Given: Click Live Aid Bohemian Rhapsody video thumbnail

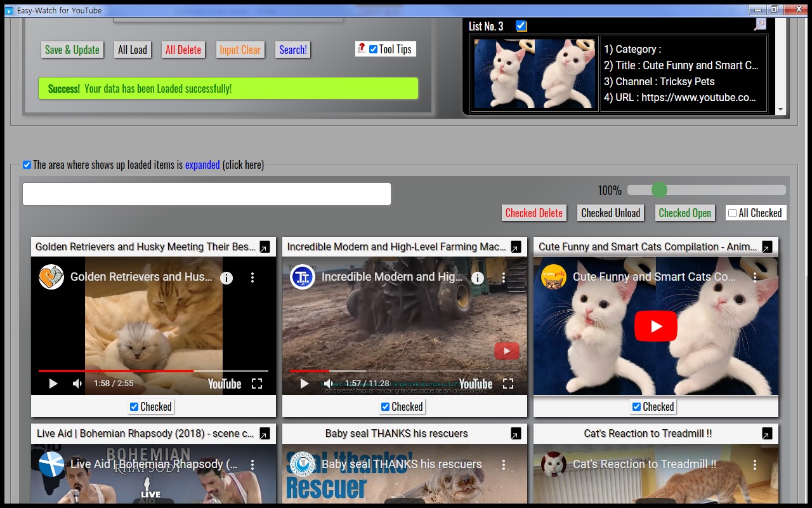Looking at the screenshot, I should point(154,473).
